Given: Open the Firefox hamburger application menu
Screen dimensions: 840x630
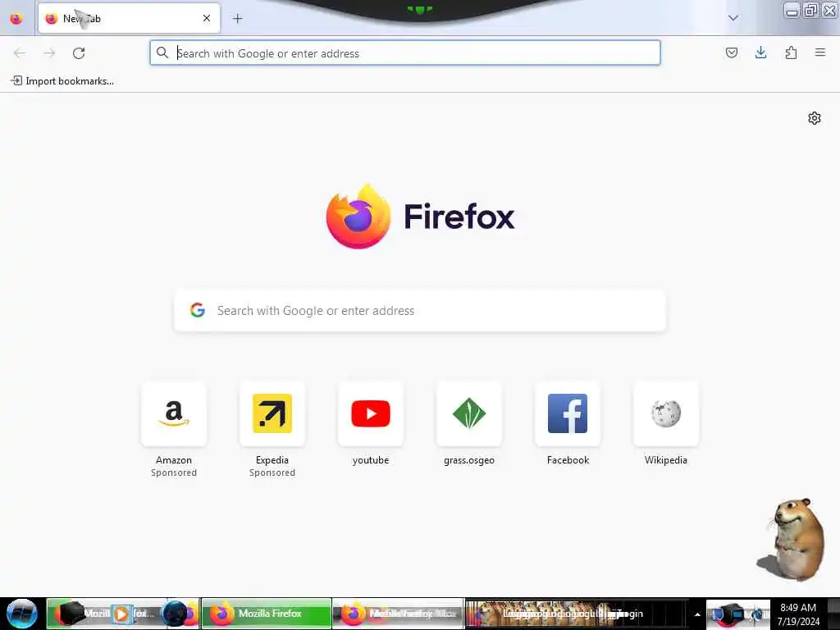Looking at the screenshot, I should tap(820, 52).
